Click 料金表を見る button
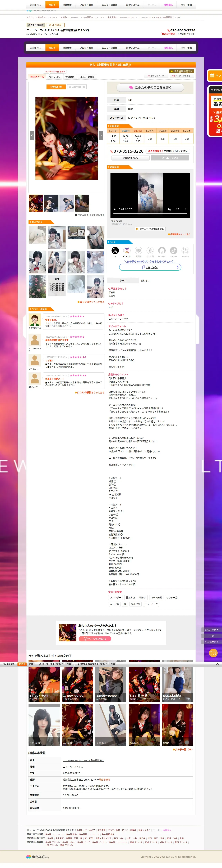Viewport: 222px width, 868px height. pos(131,158)
